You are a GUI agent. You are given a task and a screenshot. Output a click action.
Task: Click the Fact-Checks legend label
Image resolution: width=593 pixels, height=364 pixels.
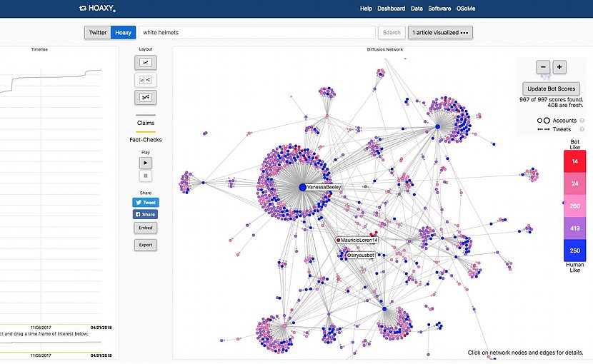[146, 139]
